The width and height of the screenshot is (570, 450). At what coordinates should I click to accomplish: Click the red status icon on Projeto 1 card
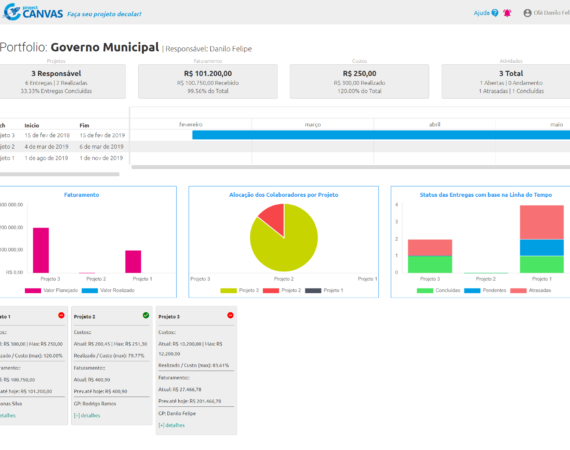click(x=61, y=315)
